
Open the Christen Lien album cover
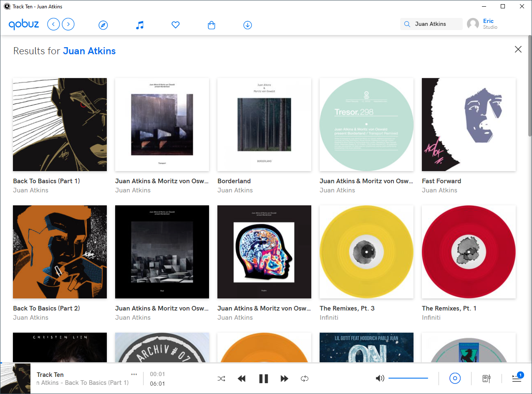pos(60,347)
